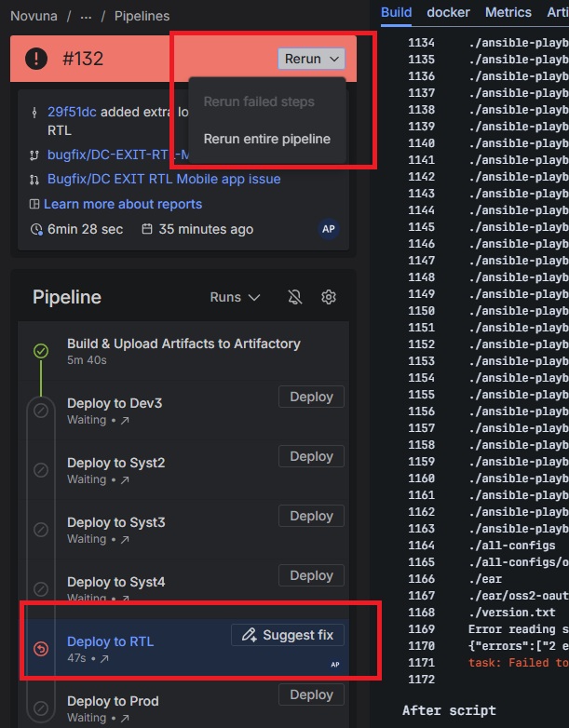Image resolution: width=569 pixels, height=728 pixels.
Task: Click waiting status icon for Deploy to Syst3
Action: (41, 530)
